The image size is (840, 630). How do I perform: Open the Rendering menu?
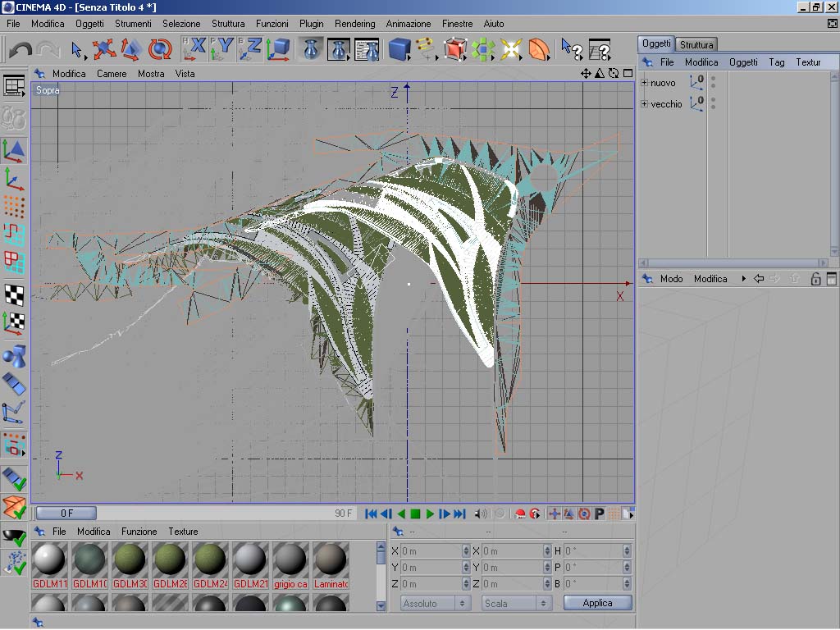point(354,24)
